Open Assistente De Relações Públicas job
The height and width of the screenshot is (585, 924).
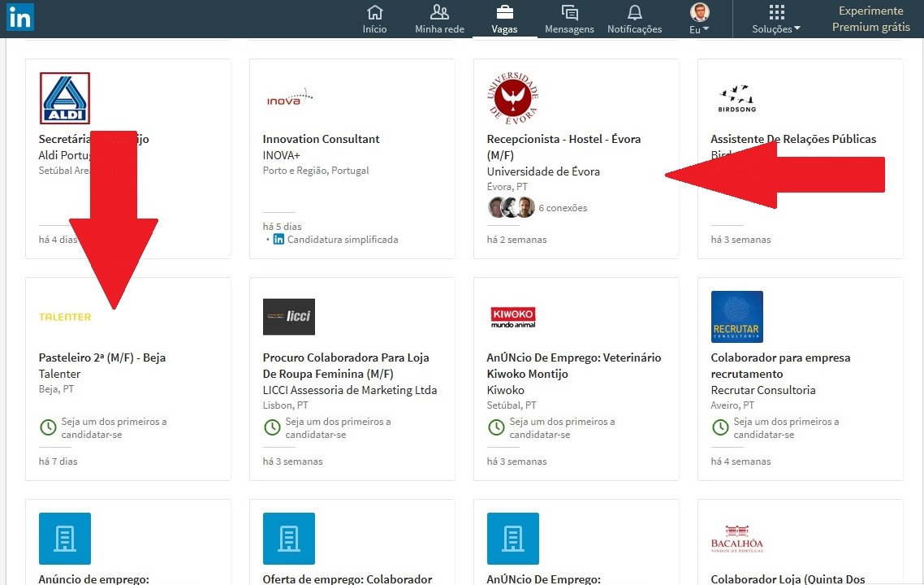pos(793,139)
